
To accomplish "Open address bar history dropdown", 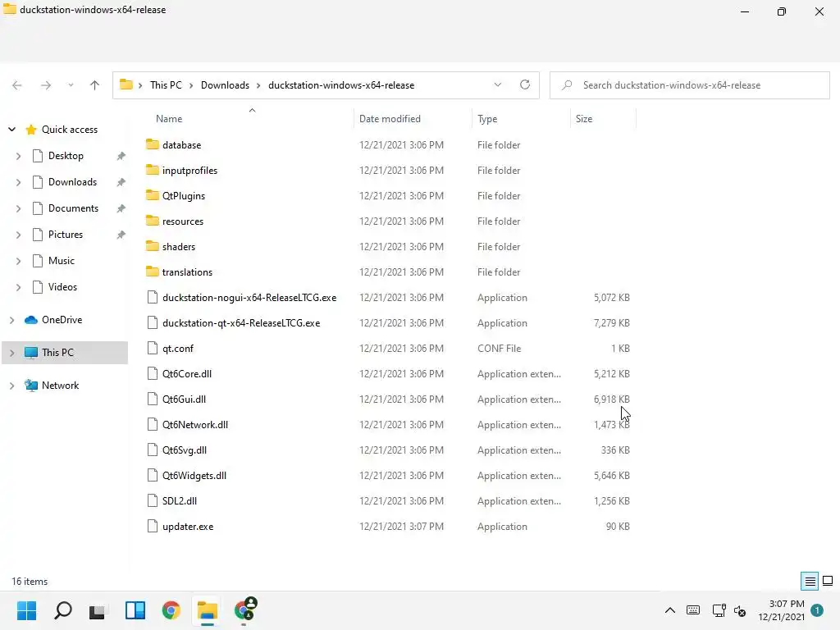I will (x=498, y=84).
